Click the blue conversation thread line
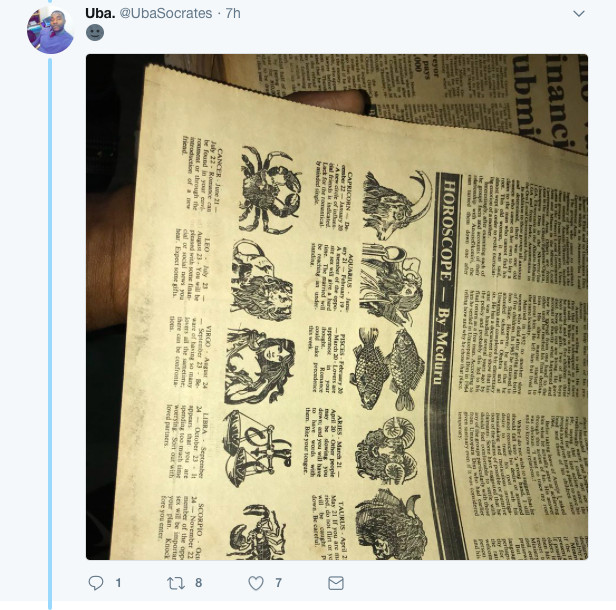The image size is (616, 610). tap(50, 333)
